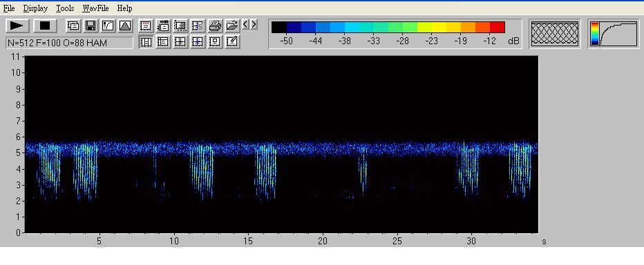Stop audio with the Stop button
The height and width of the screenshot is (265, 644).
pos(45,26)
